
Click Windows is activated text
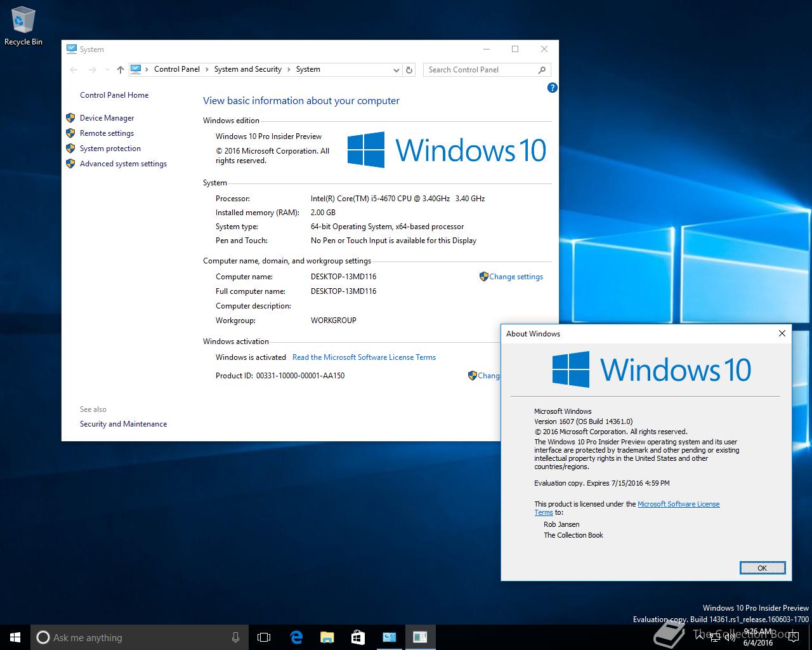251,357
